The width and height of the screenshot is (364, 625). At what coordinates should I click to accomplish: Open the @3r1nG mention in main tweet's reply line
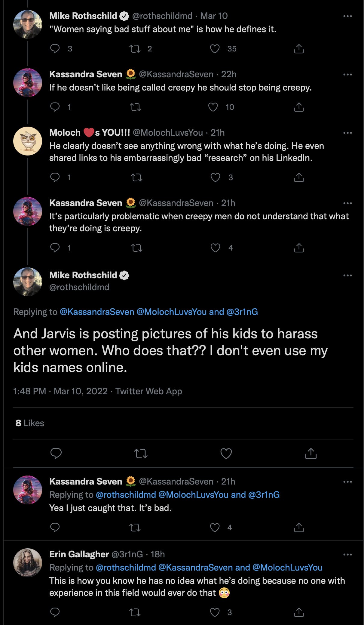coord(242,312)
